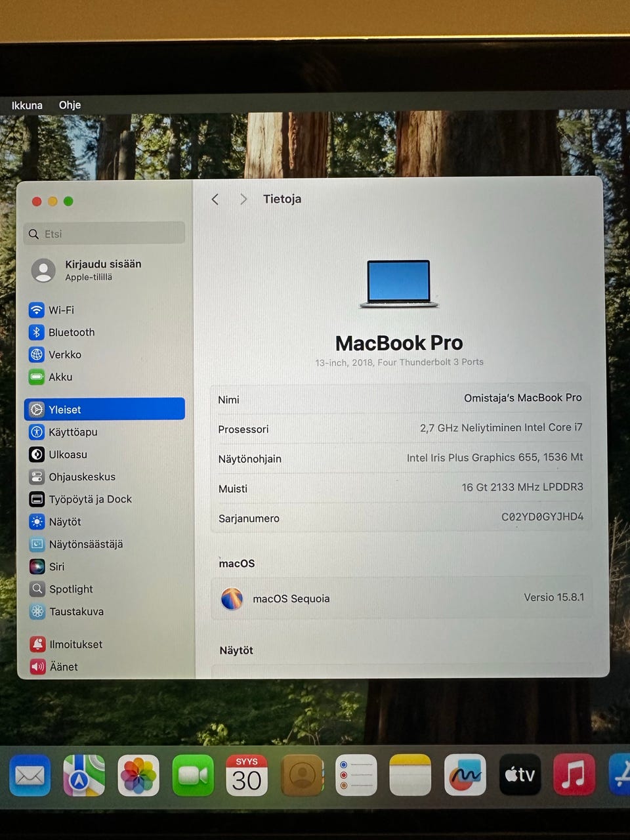The width and height of the screenshot is (630, 840).
Task: Click the Nimi row computer name
Action: click(x=400, y=399)
